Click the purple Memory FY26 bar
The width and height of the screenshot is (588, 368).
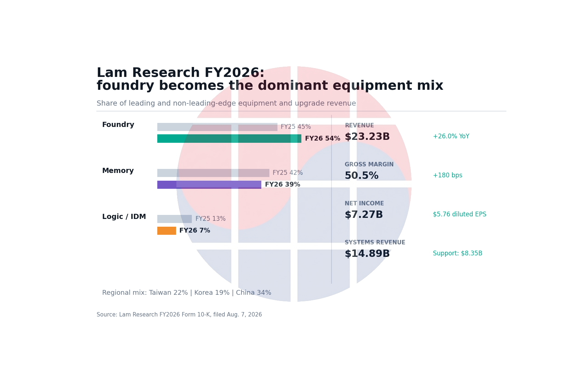[209, 185]
